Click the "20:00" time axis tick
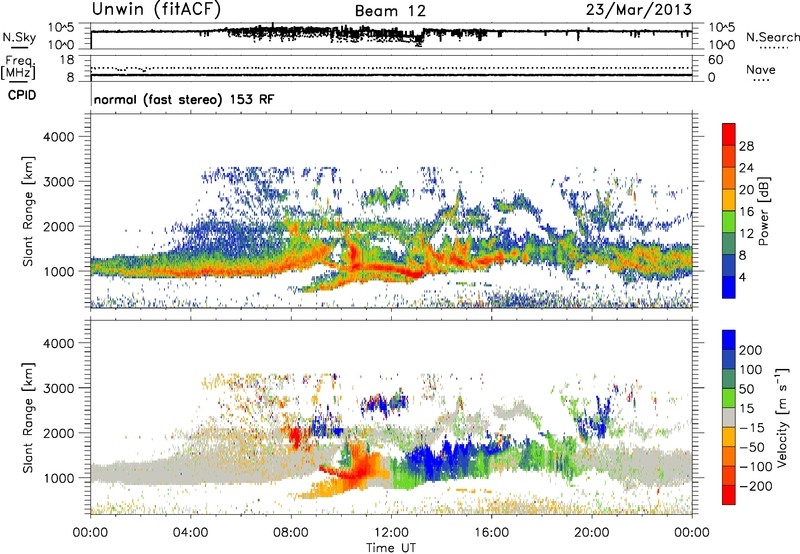This screenshot has width=800, height=554. (592, 533)
